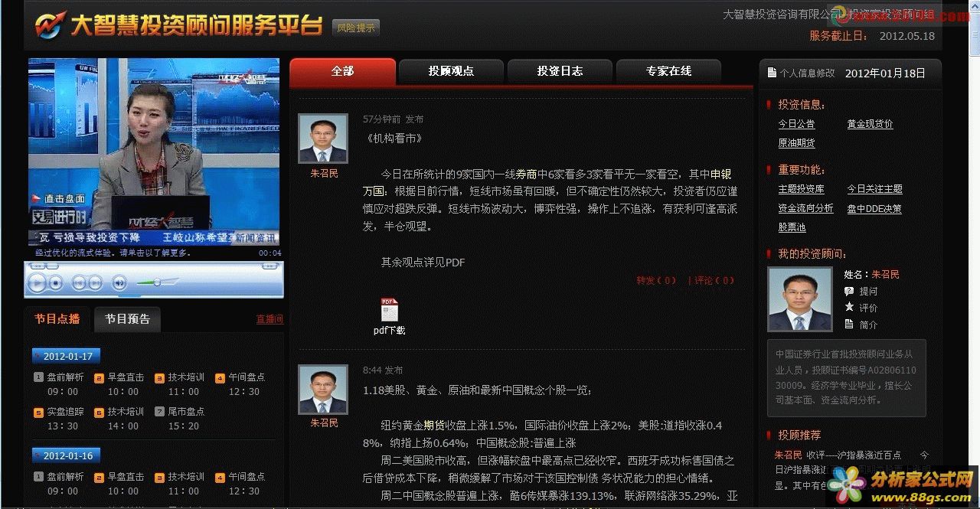This screenshot has height=509, width=980.
Task: Open 早盘直击 10:00 on 2012-01-17
Action: pyautogui.click(x=119, y=384)
